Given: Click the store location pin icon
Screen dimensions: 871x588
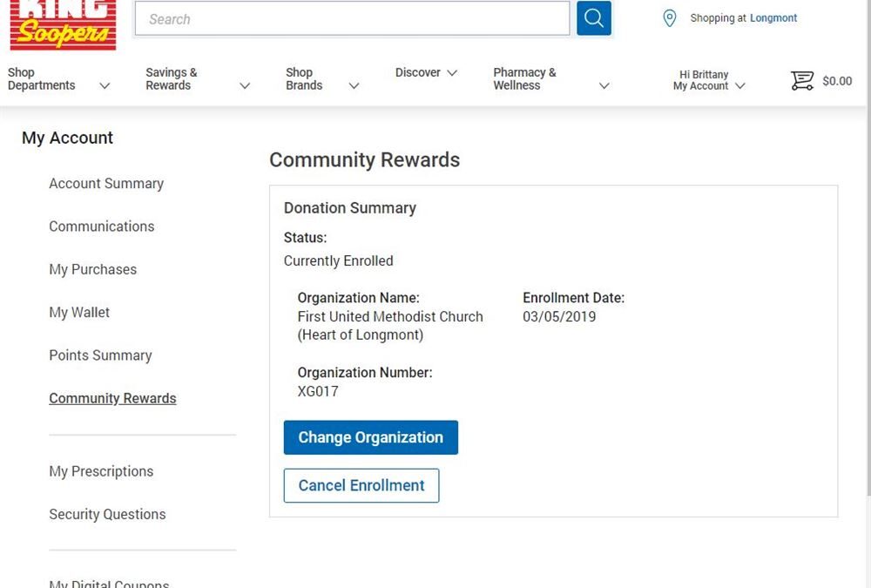Looking at the screenshot, I should (x=670, y=18).
